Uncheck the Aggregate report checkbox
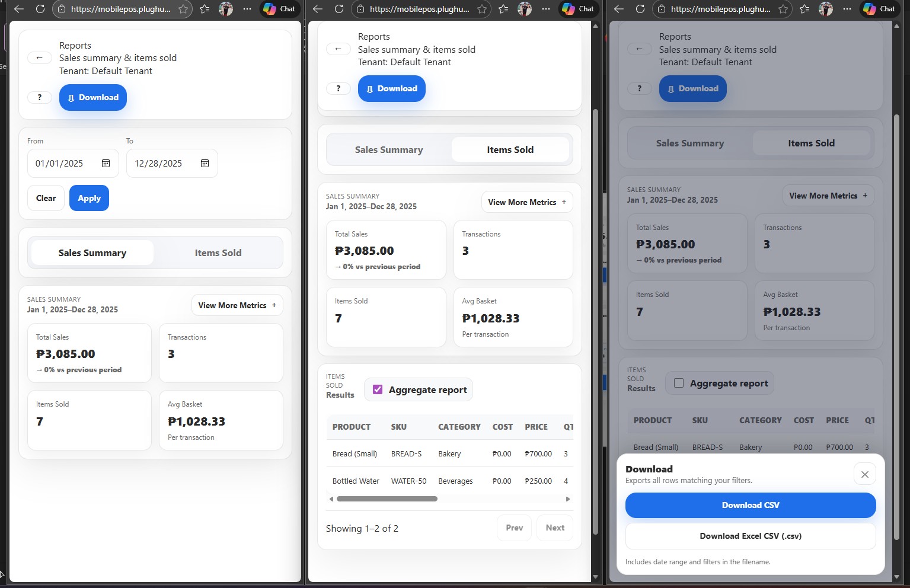This screenshot has height=588, width=910. tap(377, 389)
